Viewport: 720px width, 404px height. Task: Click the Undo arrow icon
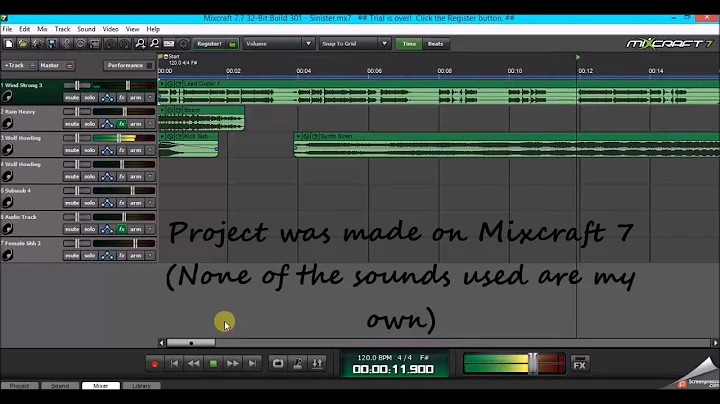(x=110, y=44)
